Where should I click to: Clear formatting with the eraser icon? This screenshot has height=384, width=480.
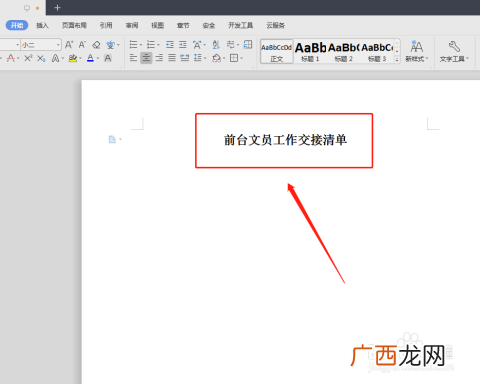(96, 45)
